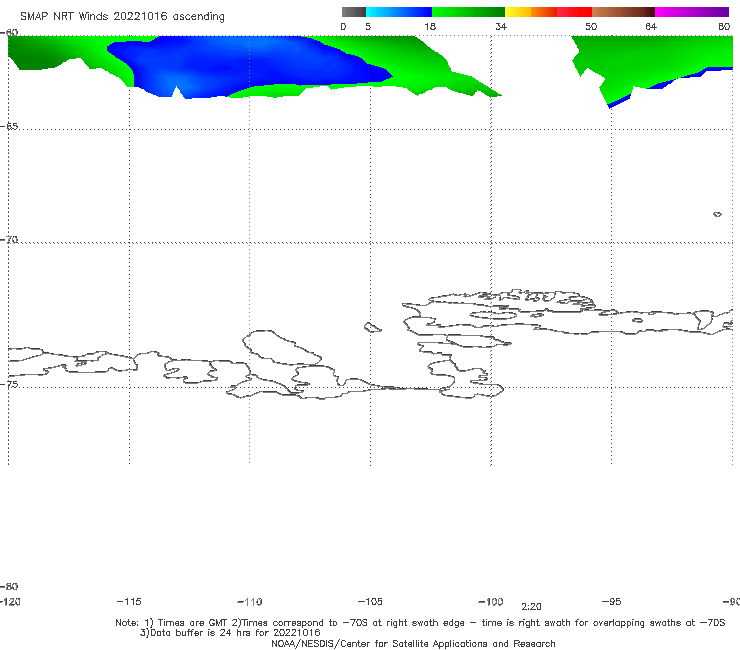
Task: Click the color bar label '50'
Action: [x=591, y=26]
